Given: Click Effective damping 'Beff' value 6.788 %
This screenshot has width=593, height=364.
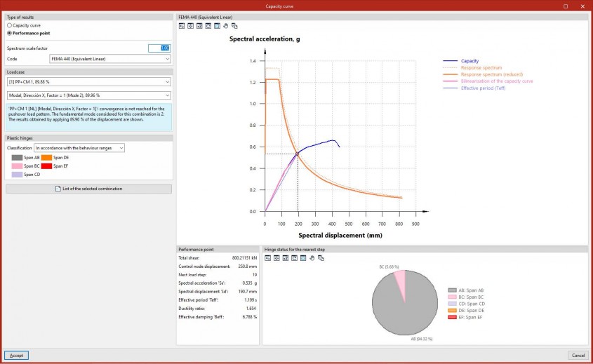Looking at the screenshot, I should pos(250,317).
